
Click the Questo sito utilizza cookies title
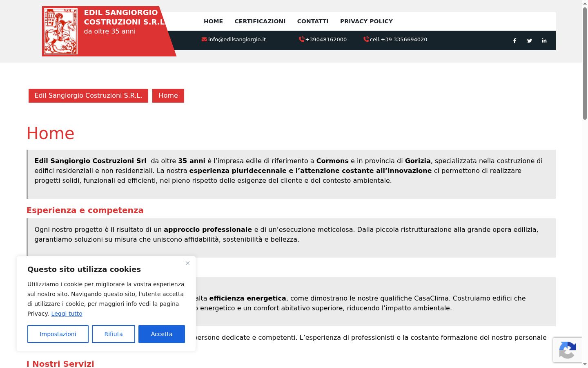tap(84, 269)
